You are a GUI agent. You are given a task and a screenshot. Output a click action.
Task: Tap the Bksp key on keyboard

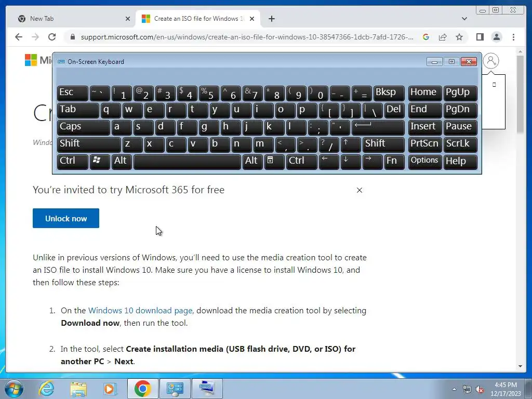tap(389, 93)
